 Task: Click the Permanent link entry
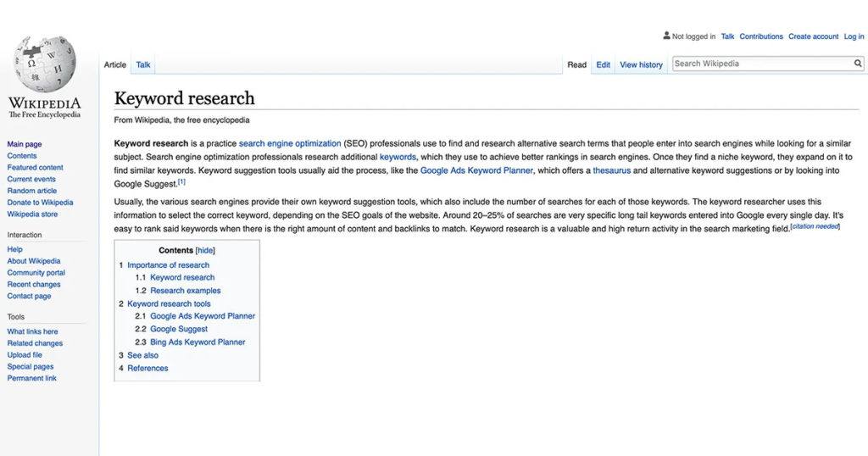(31, 378)
